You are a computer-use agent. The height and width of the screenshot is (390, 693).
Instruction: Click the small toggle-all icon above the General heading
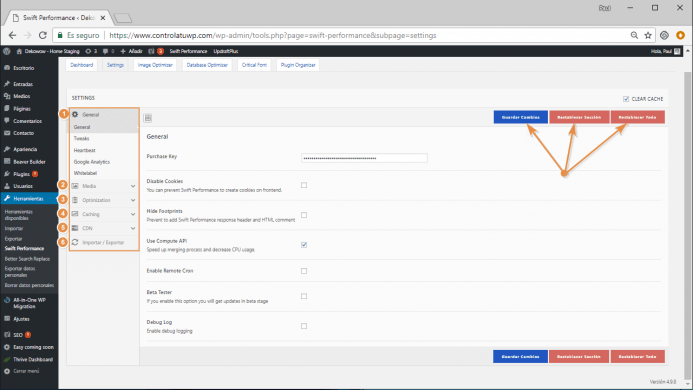click(148, 118)
